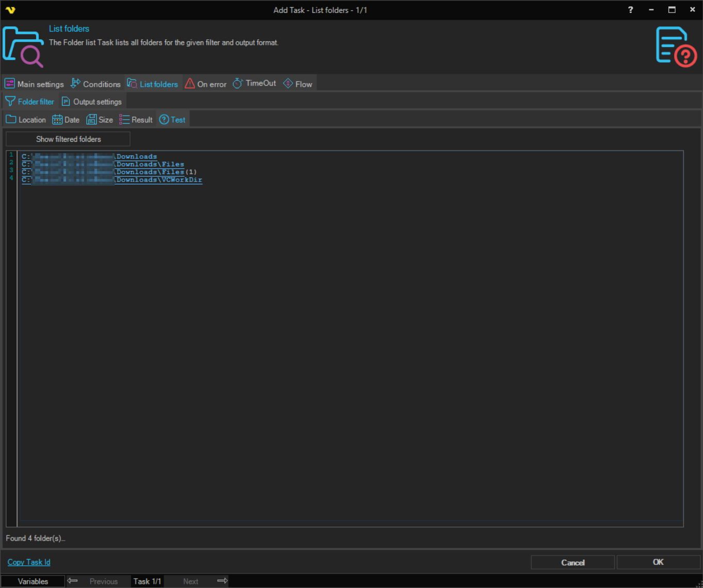The height and width of the screenshot is (588, 703).
Task: Open the Variables panel button
Action: (x=33, y=581)
